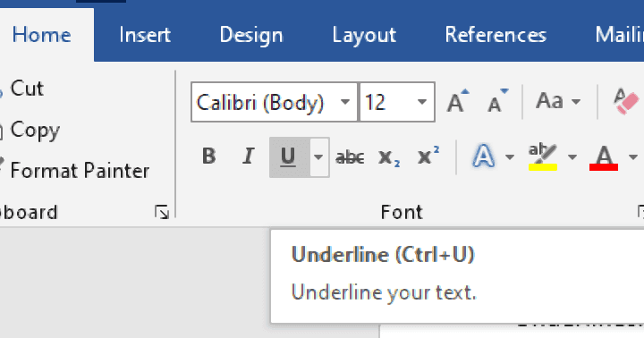Click the Font group label

402,213
